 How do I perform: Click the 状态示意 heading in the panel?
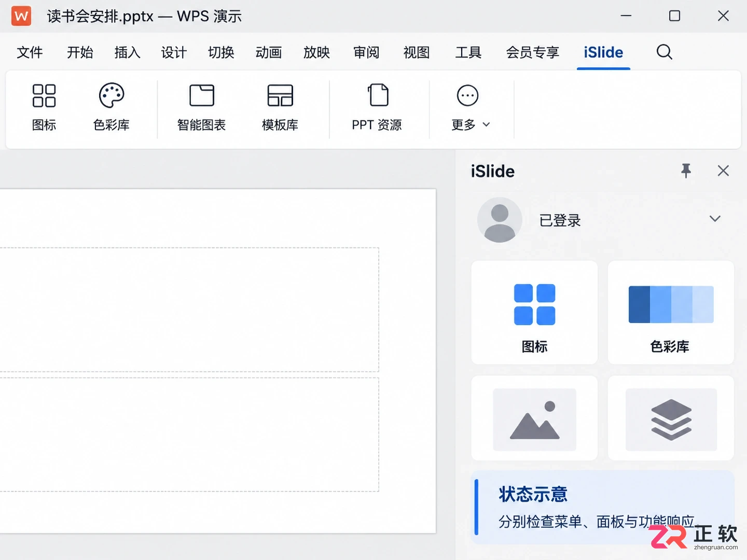[533, 494]
